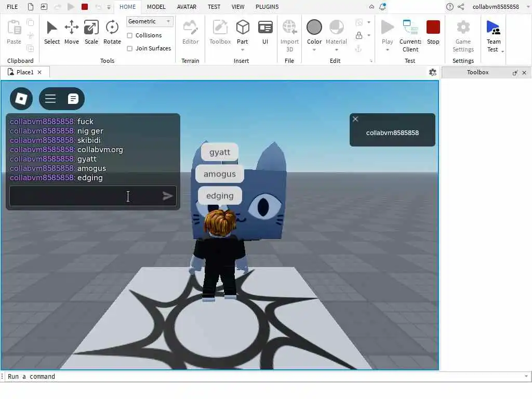532x399 pixels.
Task: Close the Place1 tab
Action: click(x=39, y=72)
